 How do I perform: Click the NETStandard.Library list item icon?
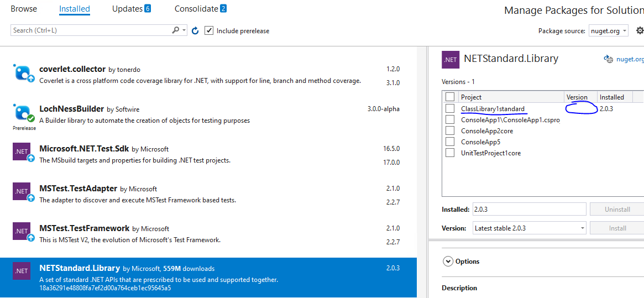coord(21,271)
